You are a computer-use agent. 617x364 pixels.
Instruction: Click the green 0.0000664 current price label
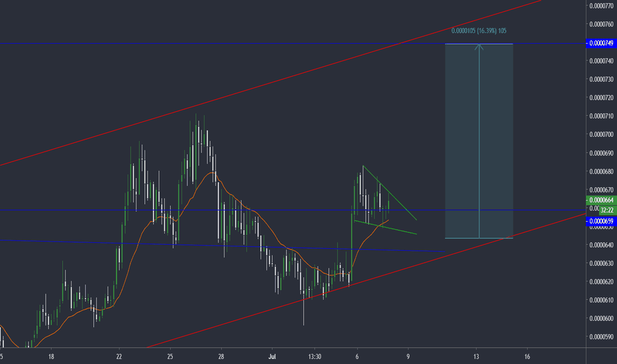click(x=601, y=200)
